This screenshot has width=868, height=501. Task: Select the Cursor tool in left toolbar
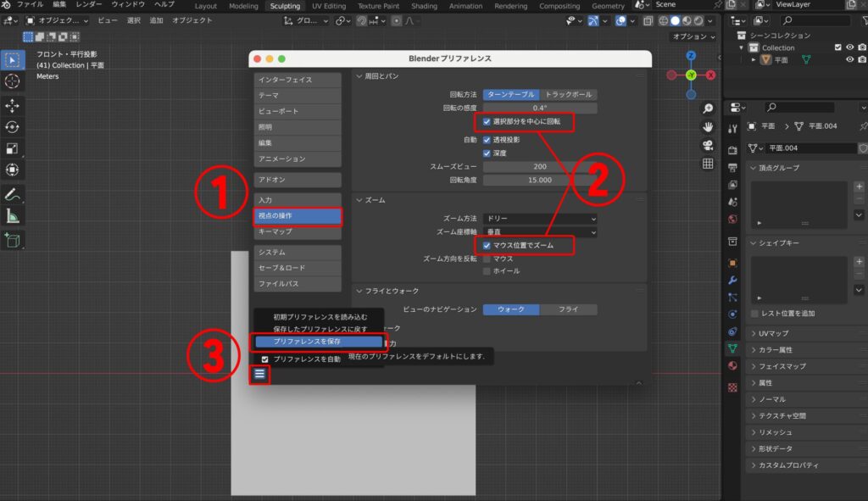click(x=13, y=81)
